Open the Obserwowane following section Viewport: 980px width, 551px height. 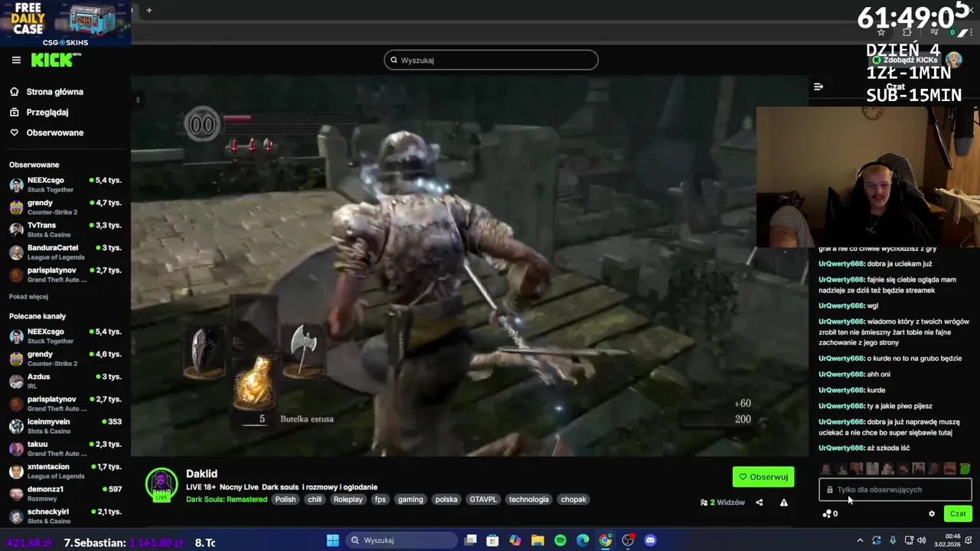click(54, 132)
